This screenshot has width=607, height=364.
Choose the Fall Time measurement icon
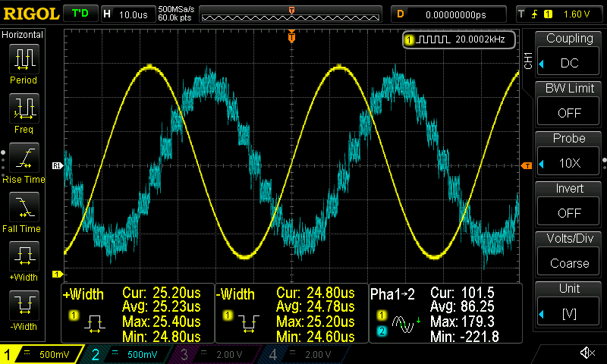click(23, 208)
